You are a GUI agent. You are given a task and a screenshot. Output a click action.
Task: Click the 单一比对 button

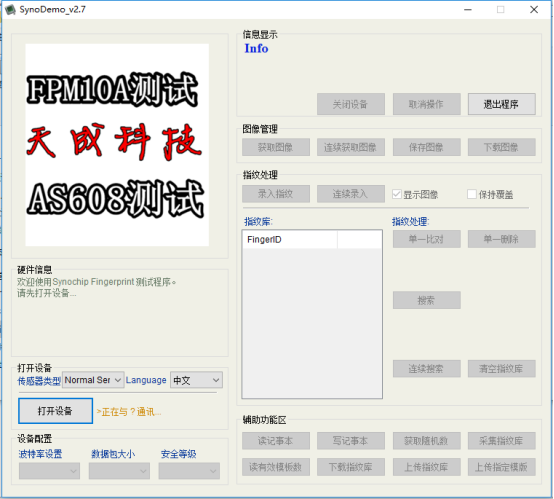(x=427, y=239)
